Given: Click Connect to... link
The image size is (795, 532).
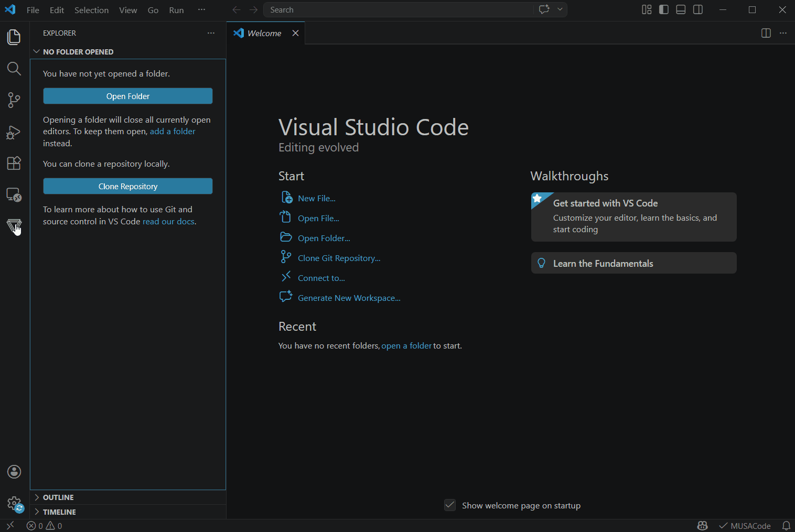Looking at the screenshot, I should point(321,278).
